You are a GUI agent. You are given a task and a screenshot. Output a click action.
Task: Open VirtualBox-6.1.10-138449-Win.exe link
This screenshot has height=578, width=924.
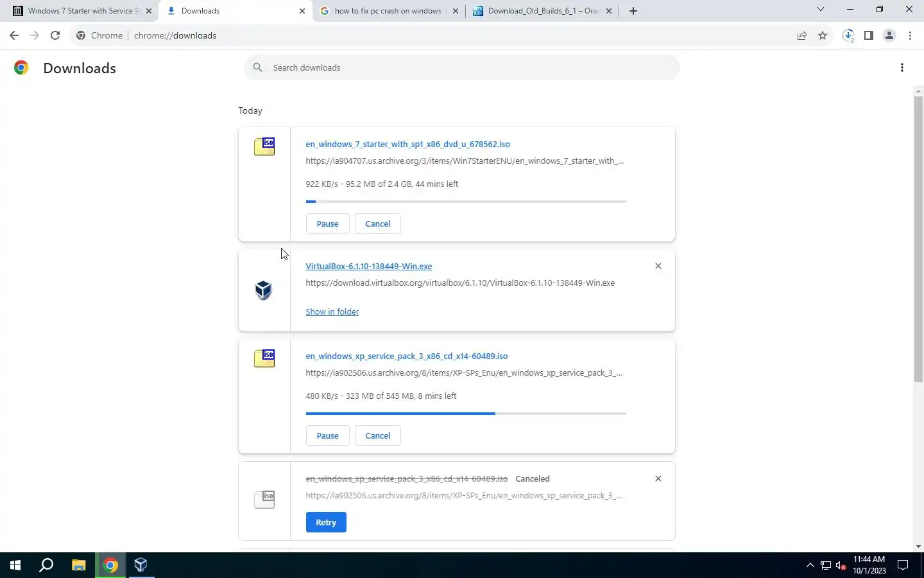368,266
